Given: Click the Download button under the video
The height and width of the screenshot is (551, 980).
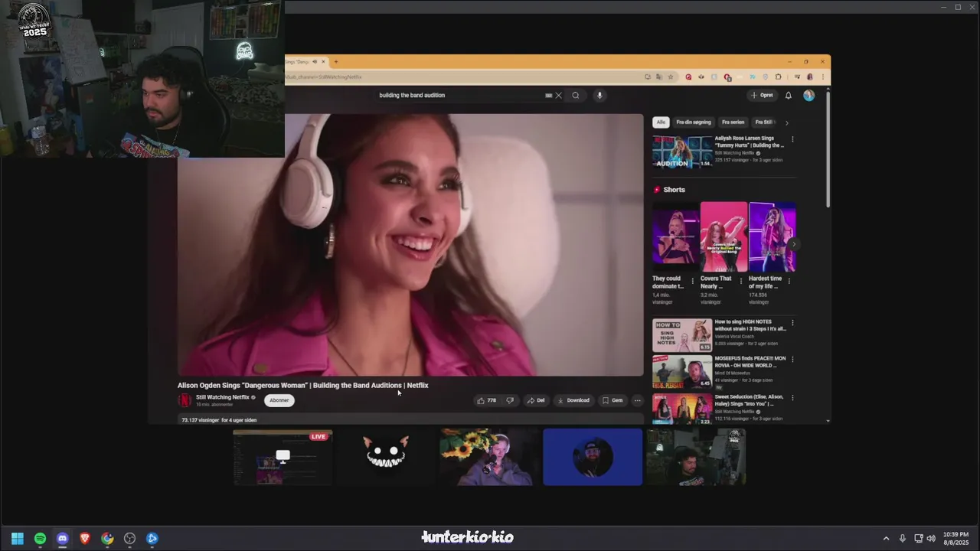Looking at the screenshot, I should pos(573,400).
